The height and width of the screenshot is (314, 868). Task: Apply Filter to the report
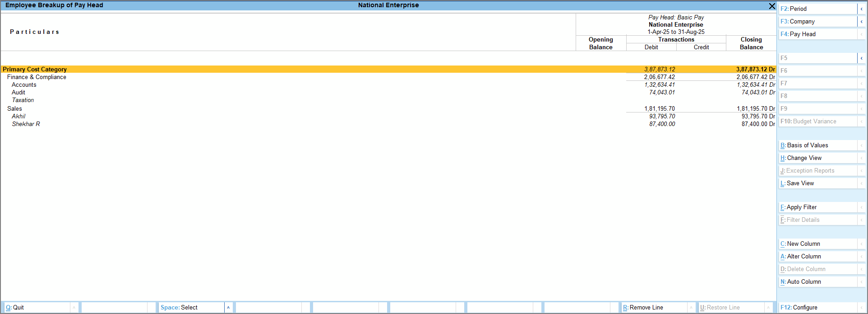pos(817,207)
